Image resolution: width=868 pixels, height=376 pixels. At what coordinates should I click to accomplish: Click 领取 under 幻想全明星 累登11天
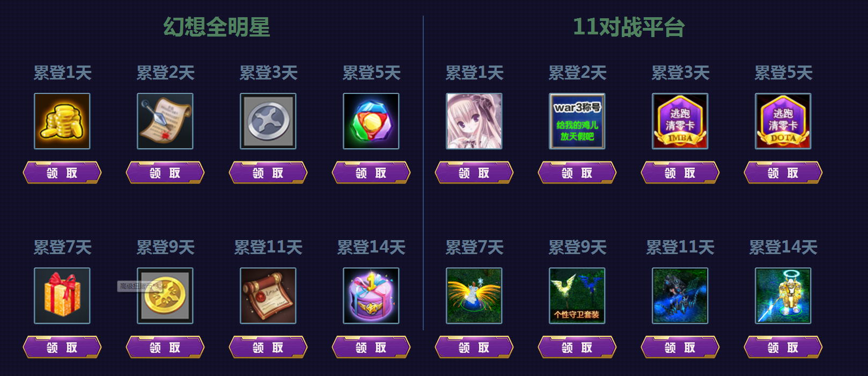pyautogui.click(x=268, y=347)
